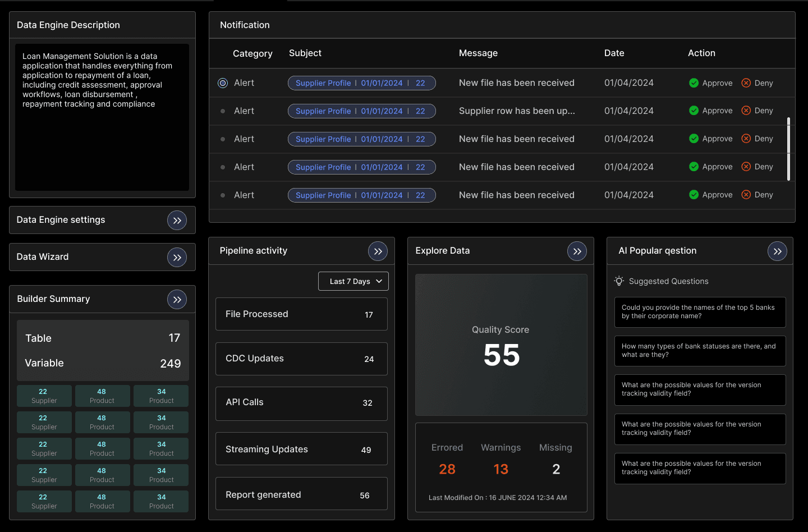Approve the first alert notification

point(710,83)
